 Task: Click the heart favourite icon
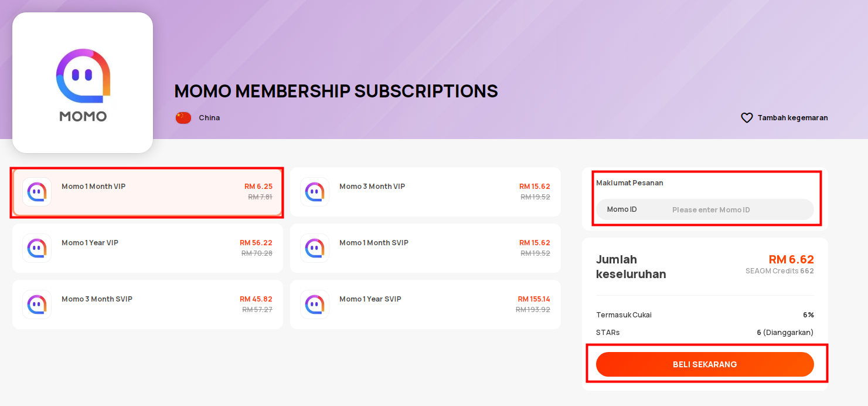747,118
